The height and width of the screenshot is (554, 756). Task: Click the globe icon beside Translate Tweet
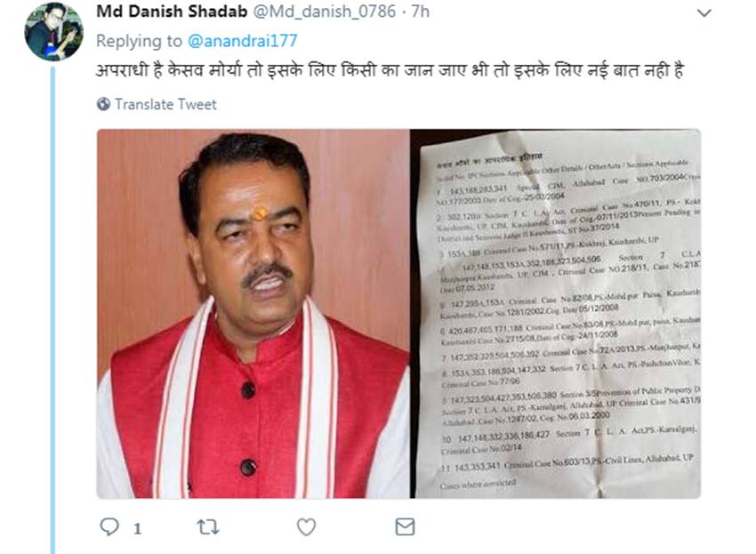point(103,104)
